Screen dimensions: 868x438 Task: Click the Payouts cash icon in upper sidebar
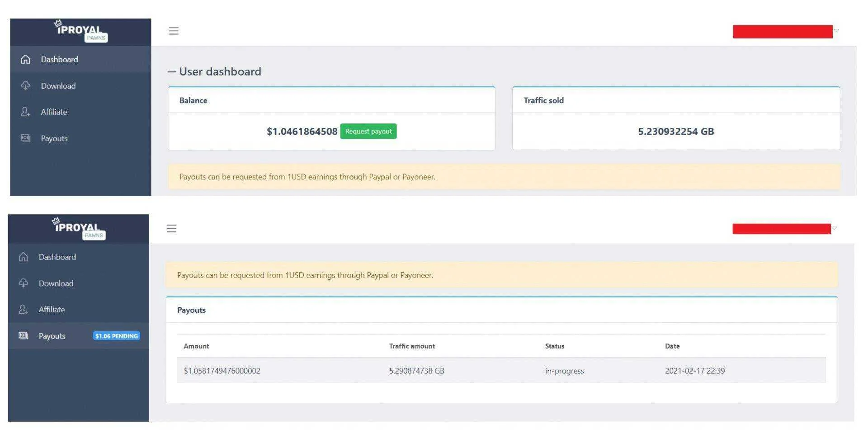tap(26, 138)
